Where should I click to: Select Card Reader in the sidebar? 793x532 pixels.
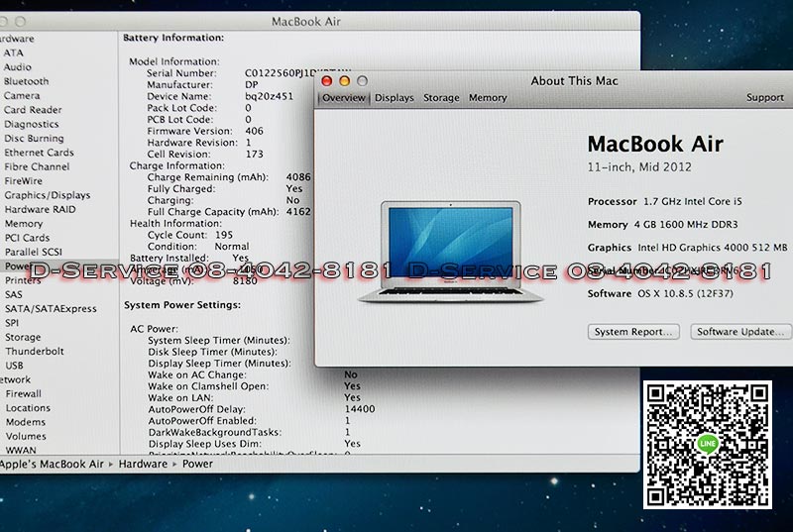click(x=33, y=110)
